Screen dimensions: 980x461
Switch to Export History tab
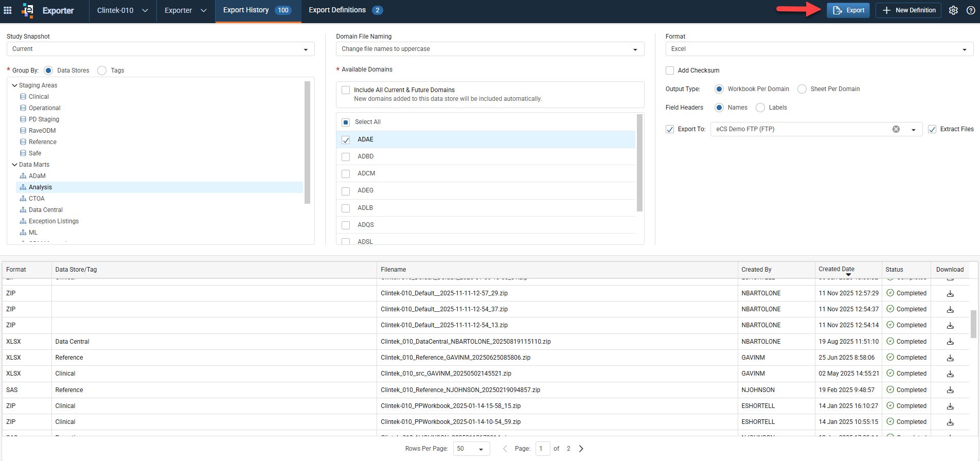(258, 10)
